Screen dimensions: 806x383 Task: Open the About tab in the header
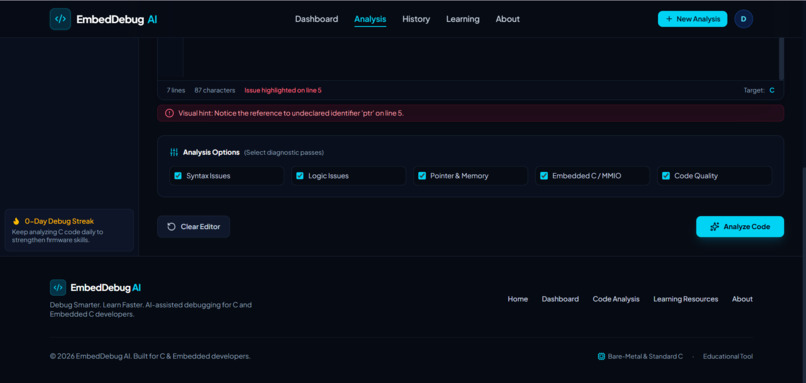(x=507, y=19)
